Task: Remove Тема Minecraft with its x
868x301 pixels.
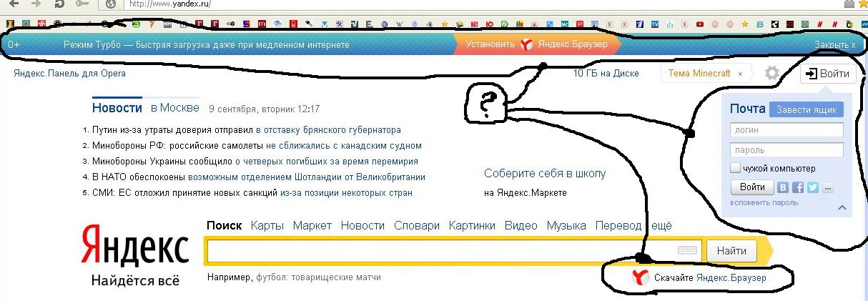Action: click(x=740, y=74)
